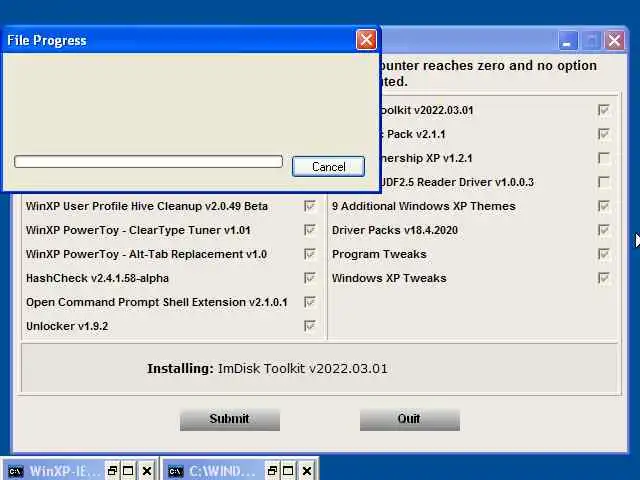The height and width of the screenshot is (480, 640).
Task: Toggle Program Tweaks checkbox
Action: [604, 254]
